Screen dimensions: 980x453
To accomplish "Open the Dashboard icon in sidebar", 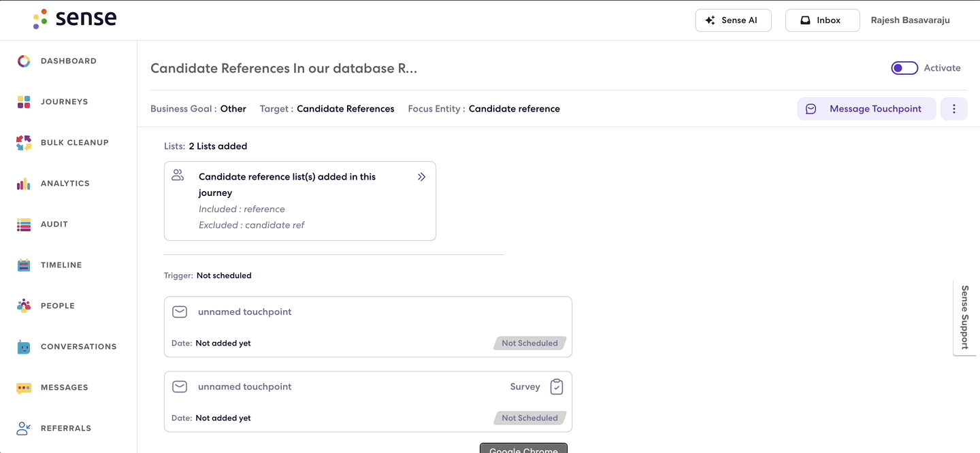I will point(24,61).
